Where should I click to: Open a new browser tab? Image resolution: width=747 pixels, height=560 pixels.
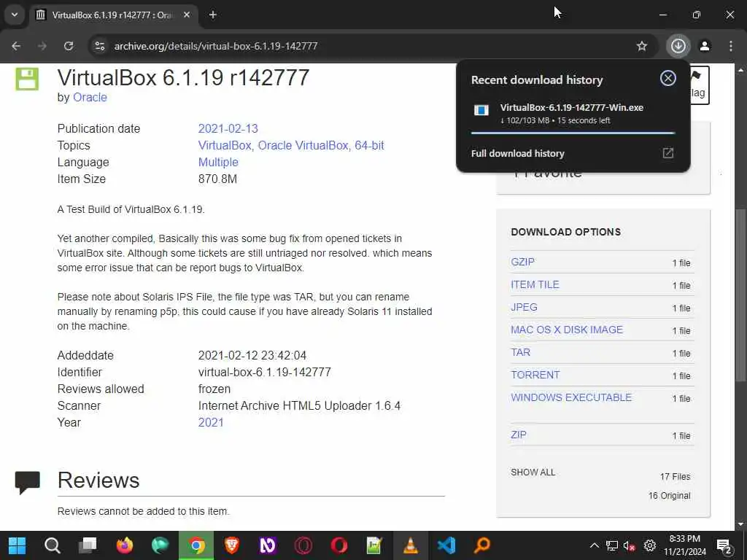[213, 15]
